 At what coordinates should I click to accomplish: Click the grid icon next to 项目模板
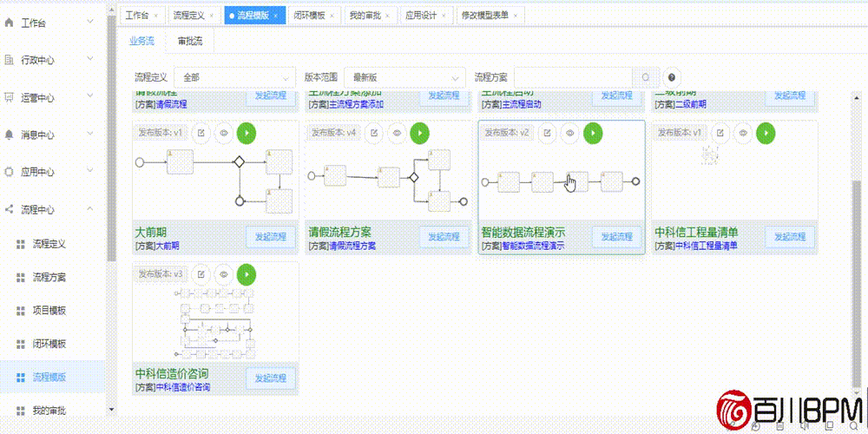[x=21, y=311]
